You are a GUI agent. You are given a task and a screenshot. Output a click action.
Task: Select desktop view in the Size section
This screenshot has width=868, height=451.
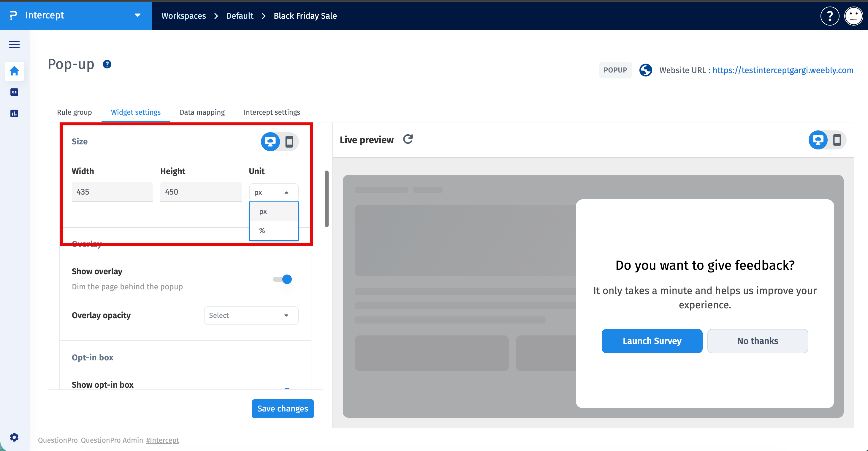coord(270,142)
